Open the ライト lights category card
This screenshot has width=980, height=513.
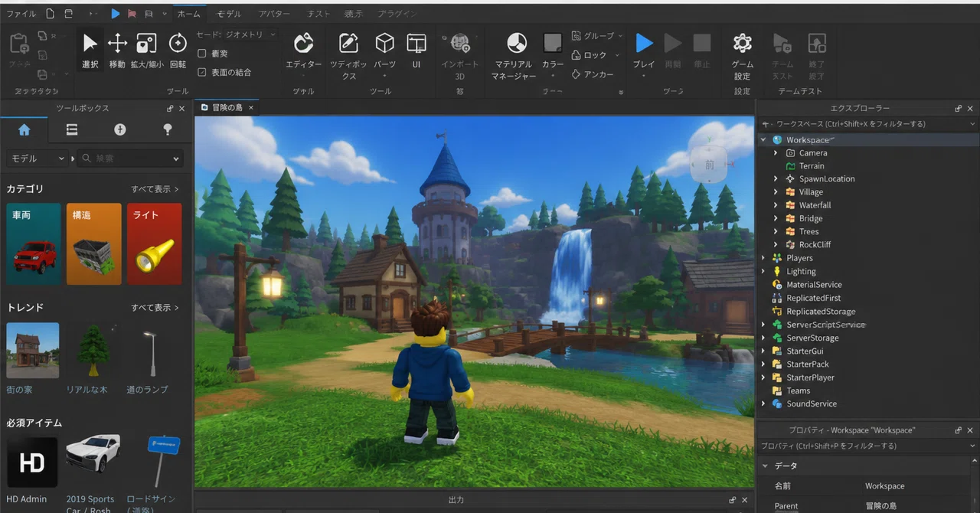click(x=155, y=243)
